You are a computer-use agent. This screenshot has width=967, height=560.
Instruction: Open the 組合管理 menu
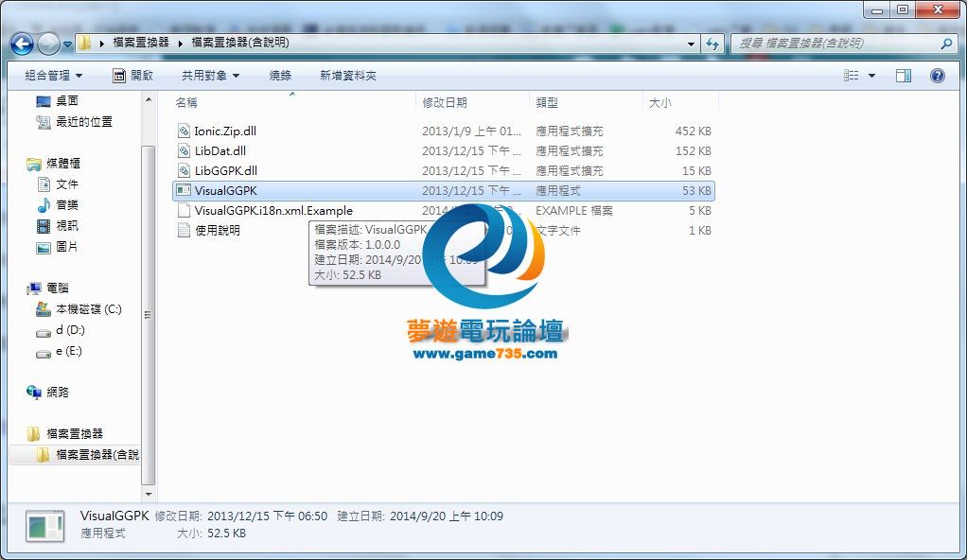click(x=54, y=76)
